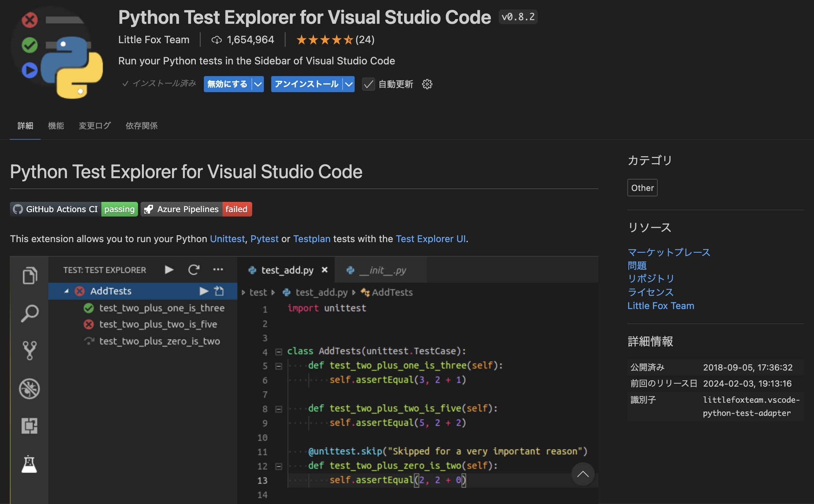Open the Little Fox Team publisher link
This screenshot has width=814, height=504.
click(x=154, y=40)
